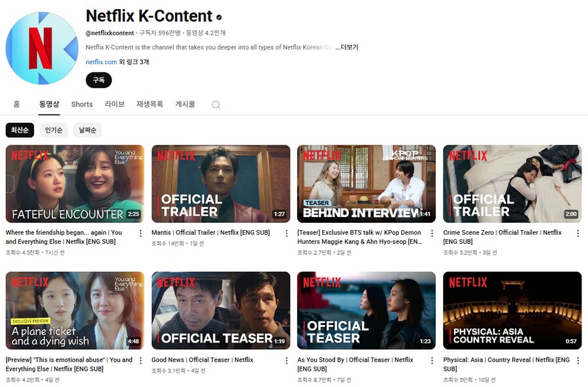This screenshot has width=588, height=387.
Task: Open the As You Stood By teaser thumbnail
Action: point(367,311)
